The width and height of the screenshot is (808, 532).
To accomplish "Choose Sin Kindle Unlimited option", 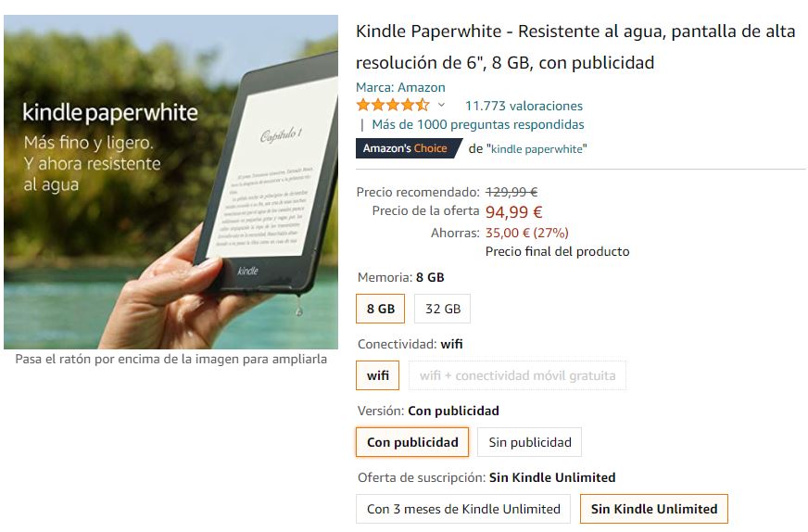I will tap(654, 509).
